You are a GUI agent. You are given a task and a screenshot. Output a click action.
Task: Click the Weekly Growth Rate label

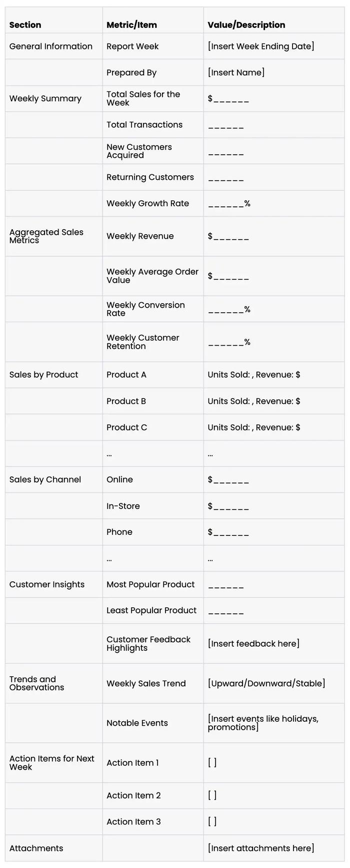click(x=147, y=203)
